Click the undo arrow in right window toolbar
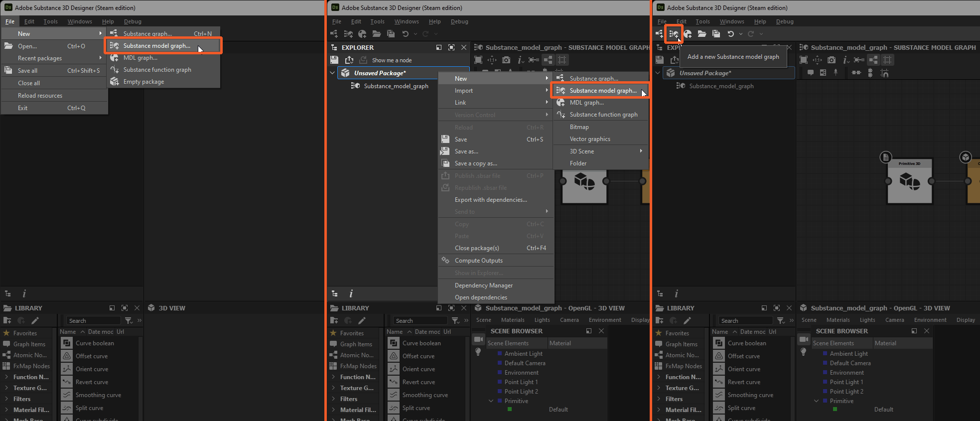980x421 pixels. click(x=730, y=34)
